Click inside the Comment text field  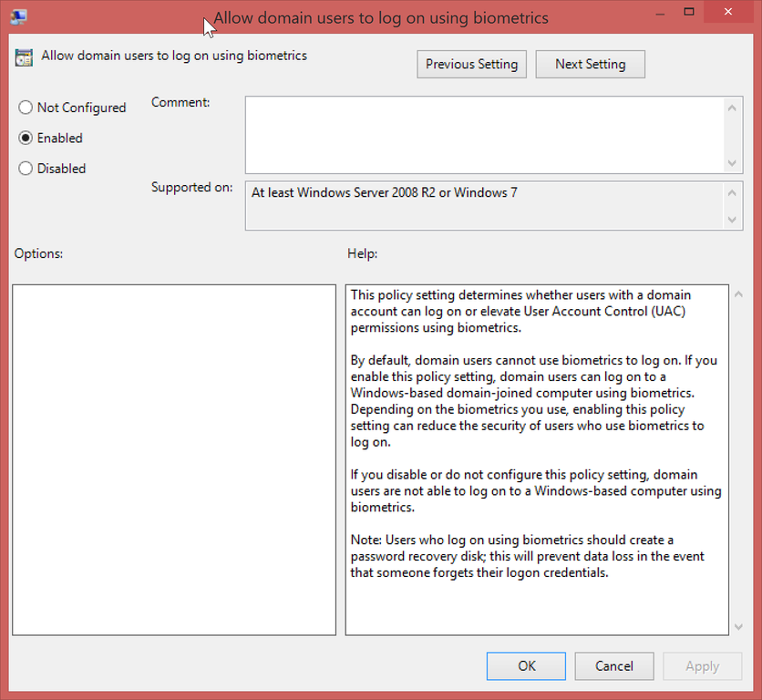(483, 132)
